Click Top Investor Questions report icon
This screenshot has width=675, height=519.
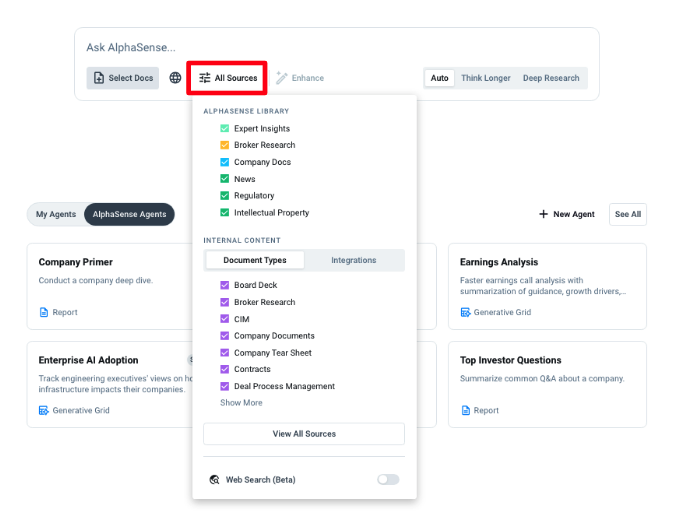[465, 410]
